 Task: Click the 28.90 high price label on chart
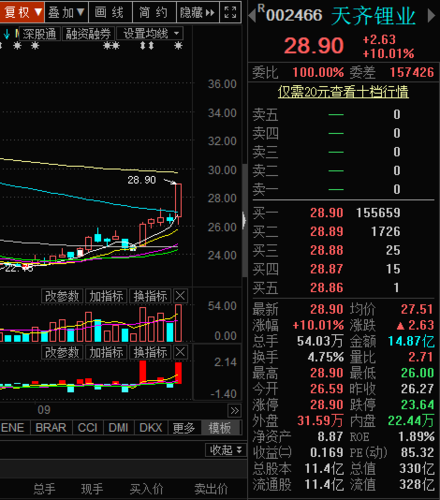coord(142,180)
